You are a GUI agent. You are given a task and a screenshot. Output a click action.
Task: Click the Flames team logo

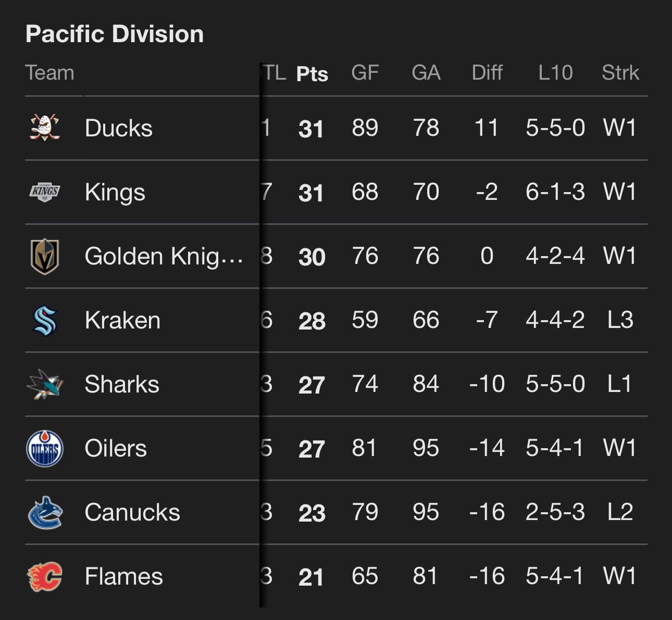[45, 577]
